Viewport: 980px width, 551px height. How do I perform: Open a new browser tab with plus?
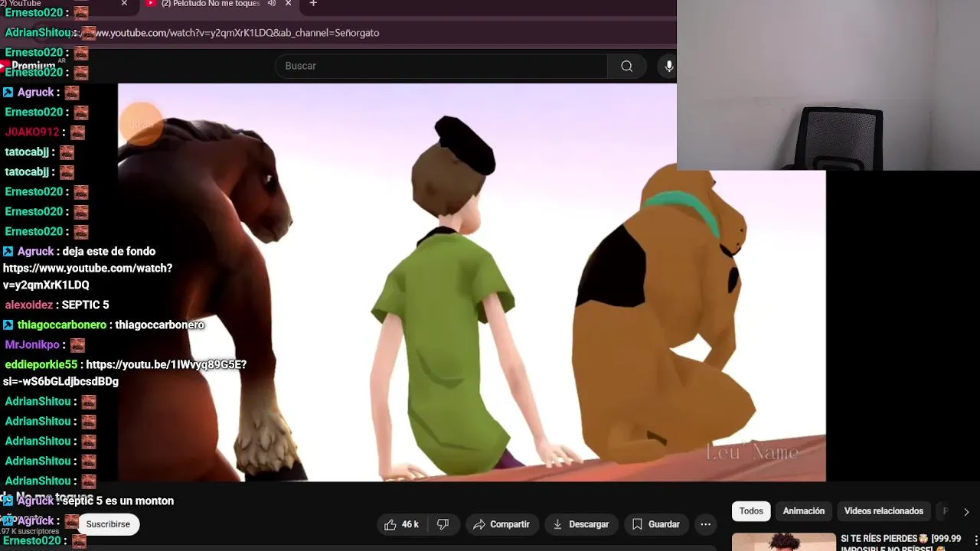click(x=313, y=4)
